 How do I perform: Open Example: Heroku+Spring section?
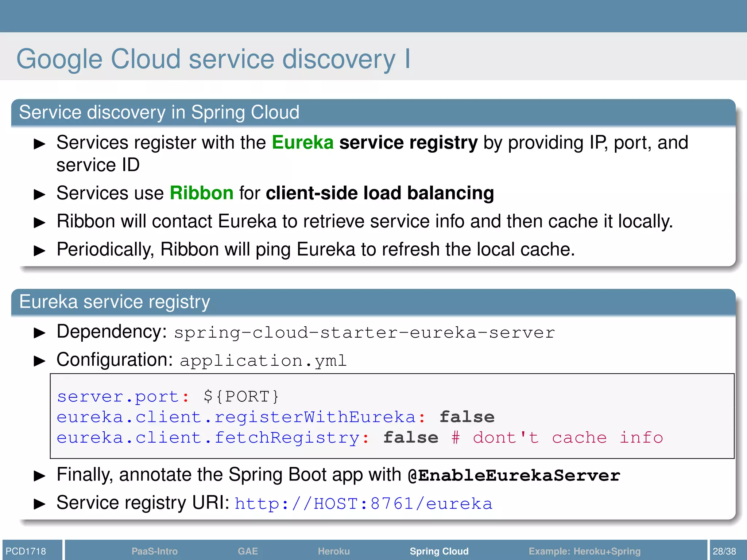coord(585,551)
